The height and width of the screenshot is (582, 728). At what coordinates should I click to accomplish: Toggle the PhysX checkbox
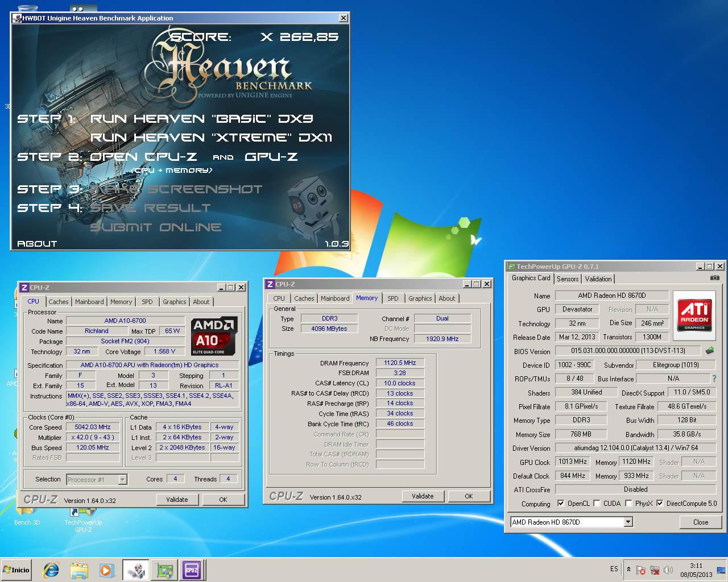point(628,504)
